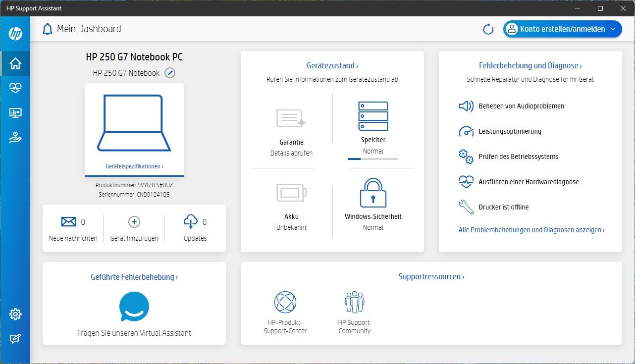Click the Gerät hinzufügen label

coord(134,238)
